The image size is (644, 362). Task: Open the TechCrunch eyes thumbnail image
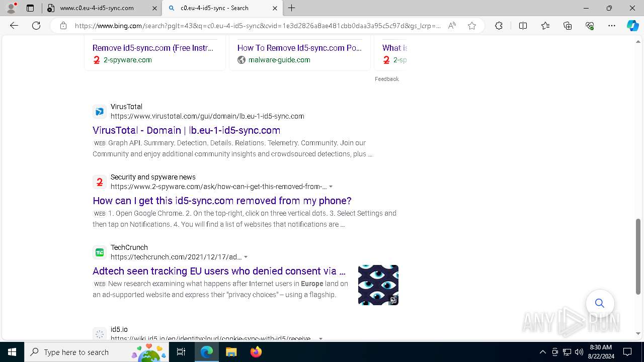tap(378, 285)
